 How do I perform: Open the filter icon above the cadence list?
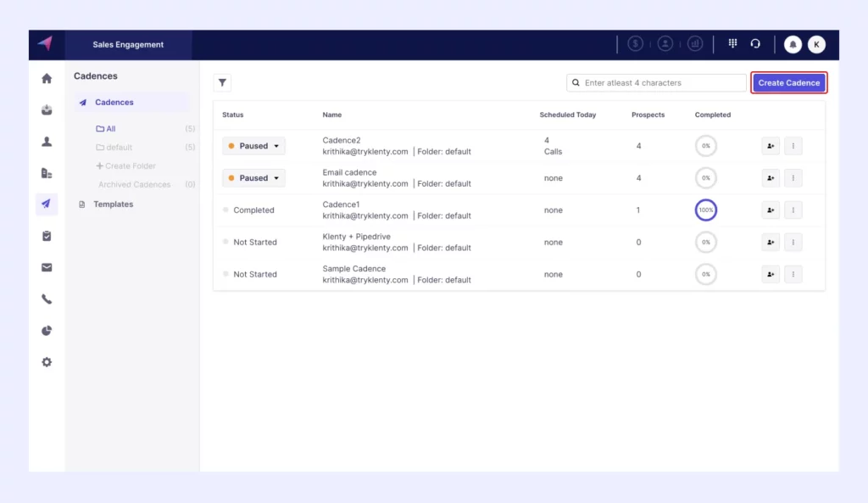click(222, 82)
